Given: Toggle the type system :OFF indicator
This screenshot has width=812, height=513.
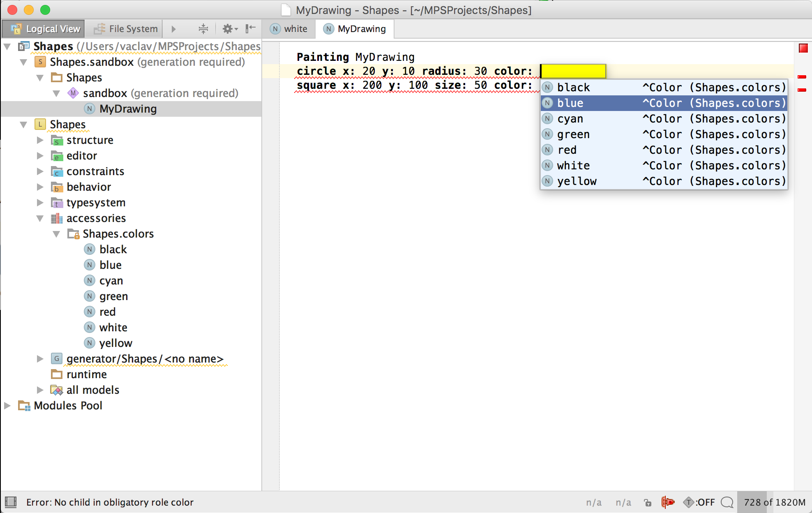Looking at the screenshot, I should pyautogui.click(x=699, y=502).
